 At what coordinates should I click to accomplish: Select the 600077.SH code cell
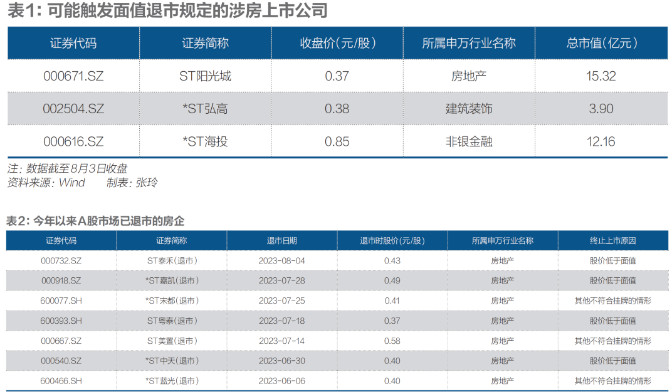coord(61,301)
